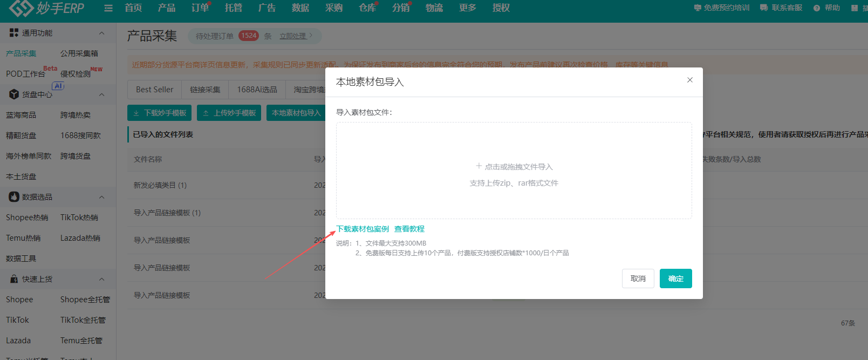Open 分销 menu in top navigation

click(401, 8)
